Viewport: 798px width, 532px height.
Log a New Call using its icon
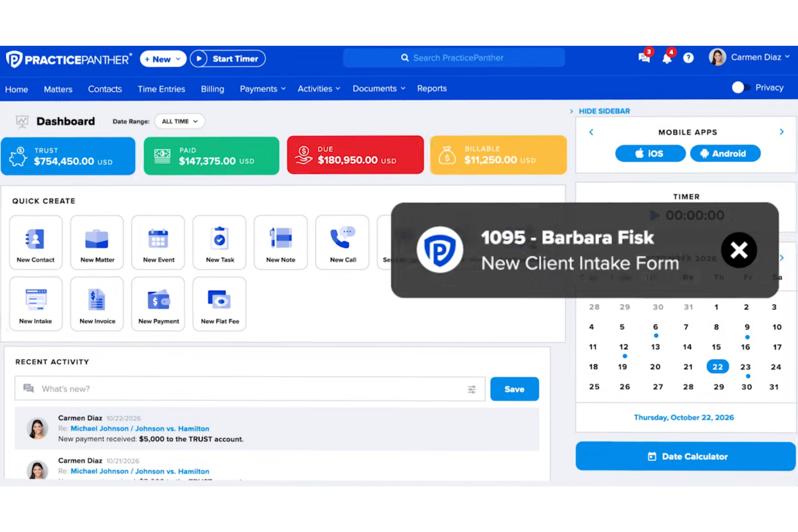point(342,242)
